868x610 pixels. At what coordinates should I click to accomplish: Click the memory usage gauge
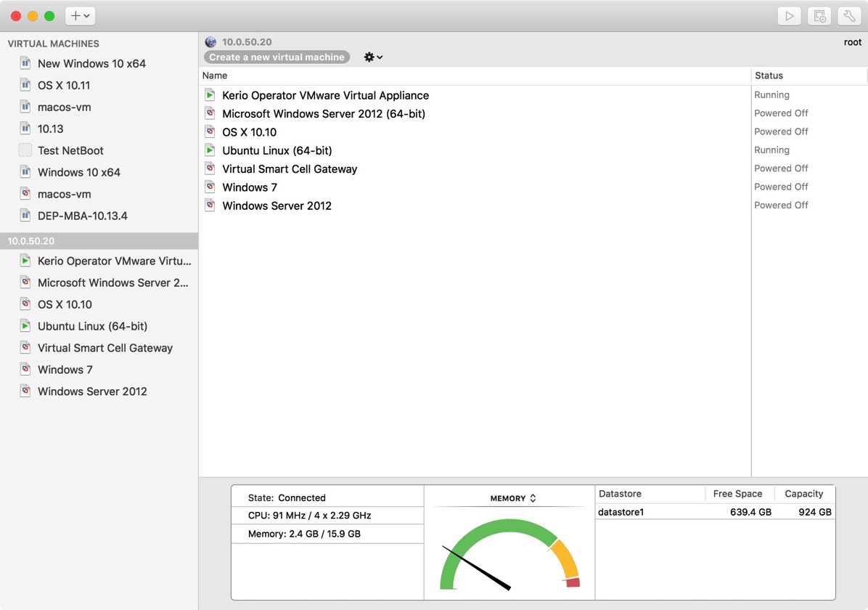(509, 554)
